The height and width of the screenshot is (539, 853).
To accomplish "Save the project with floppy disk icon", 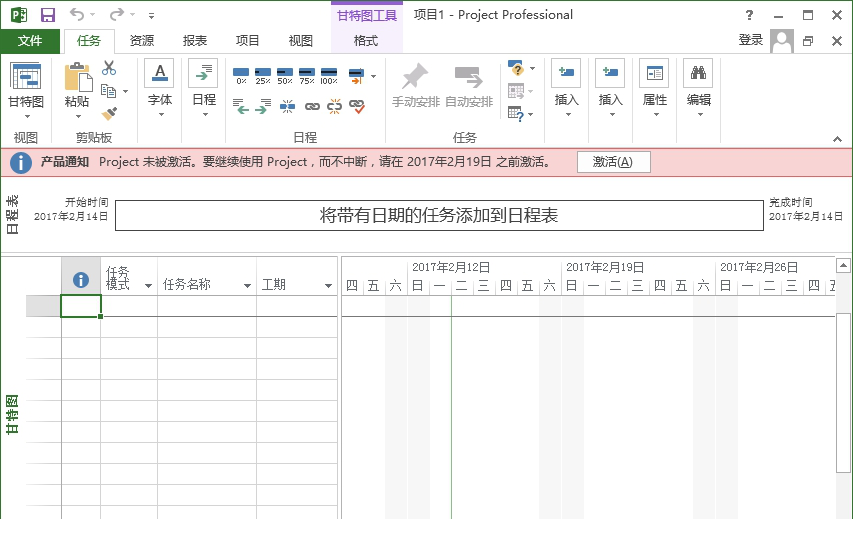I will [47, 15].
